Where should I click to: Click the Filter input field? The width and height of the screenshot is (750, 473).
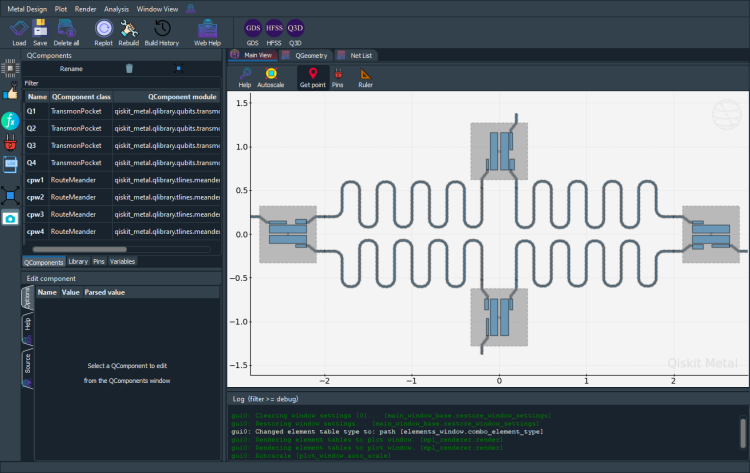coord(122,83)
